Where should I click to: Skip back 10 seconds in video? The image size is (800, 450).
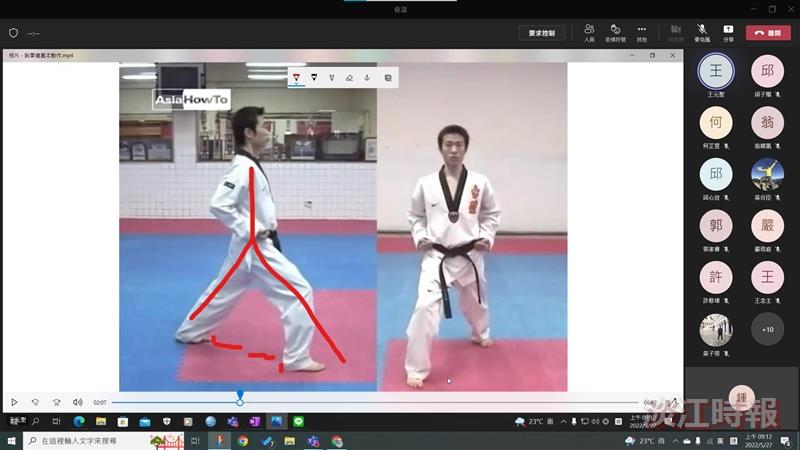point(35,402)
